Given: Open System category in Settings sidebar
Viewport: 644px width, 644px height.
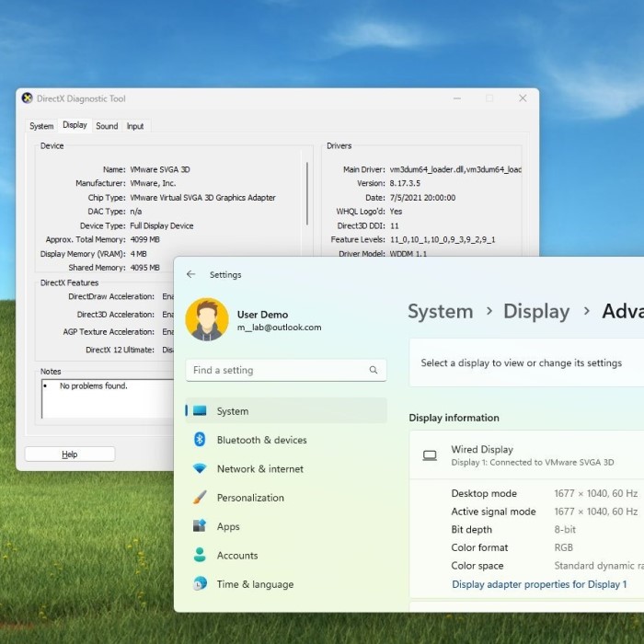Looking at the screenshot, I should [286, 410].
